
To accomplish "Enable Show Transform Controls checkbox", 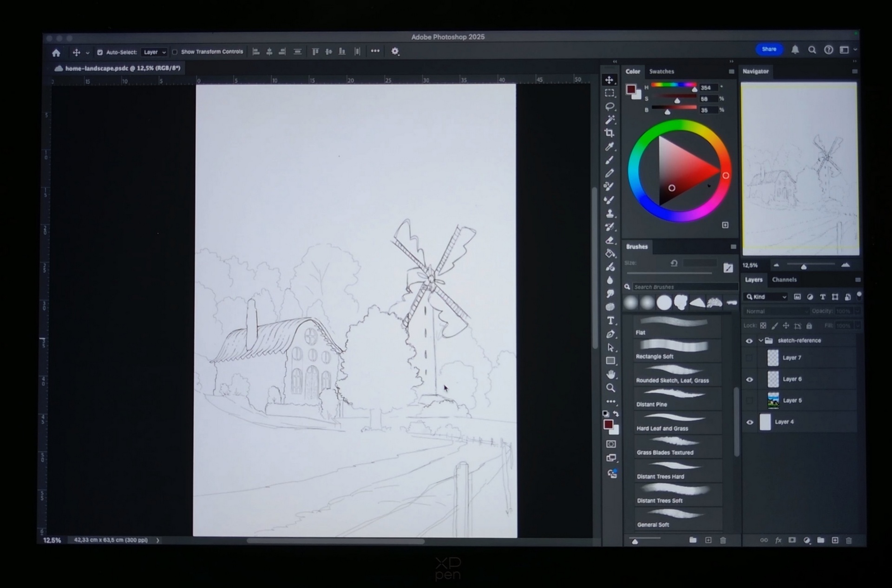I will (x=175, y=52).
